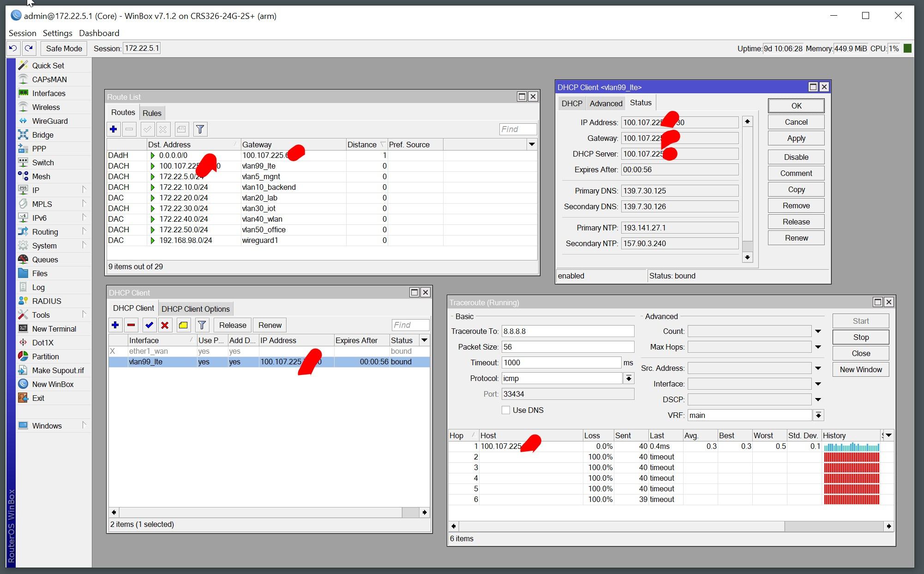Viewport: 924px width, 574px height.
Task: Launch New Terminal from sidebar
Action: pos(54,329)
